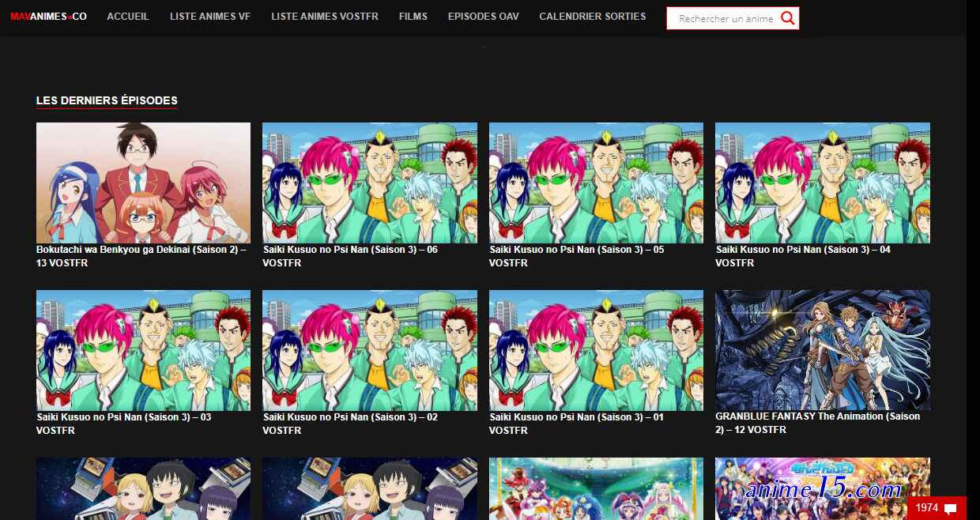Click the search magnifier icon

click(787, 18)
